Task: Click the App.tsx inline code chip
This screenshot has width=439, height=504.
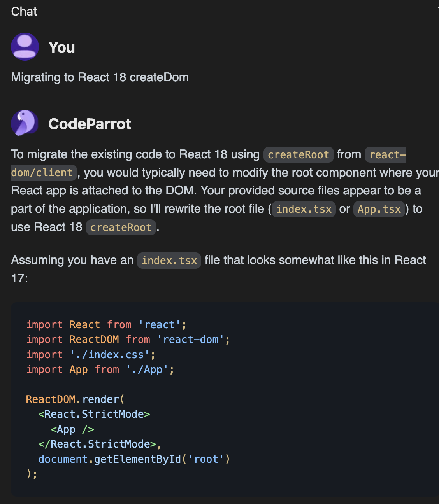Action: pos(379,209)
